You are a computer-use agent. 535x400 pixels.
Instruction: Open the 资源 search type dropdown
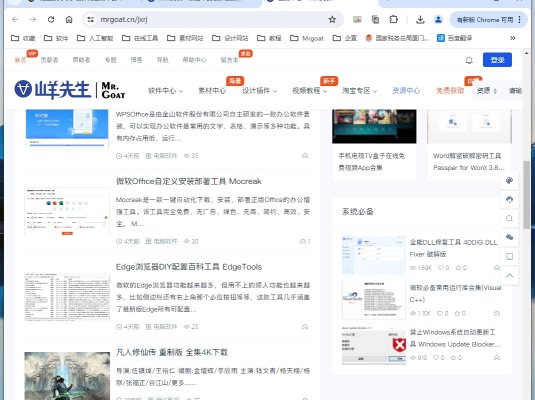click(x=487, y=91)
